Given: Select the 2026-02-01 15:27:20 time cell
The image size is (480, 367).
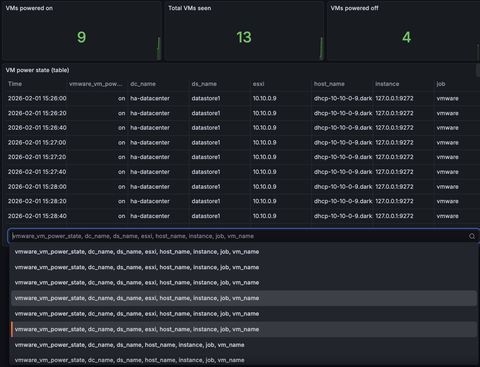Looking at the screenshot, I should [x=37, y=157].
